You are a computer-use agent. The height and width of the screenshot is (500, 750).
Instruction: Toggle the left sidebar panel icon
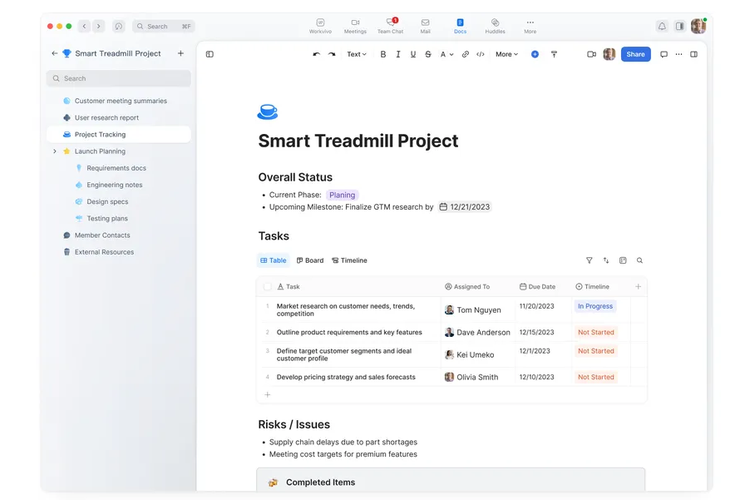[x=210, y=54]
